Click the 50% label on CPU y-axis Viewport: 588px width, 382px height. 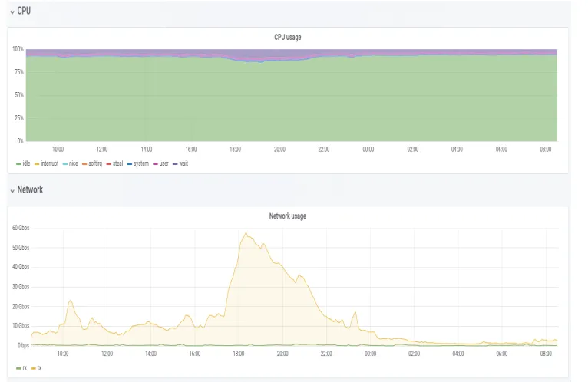(19, 95)
